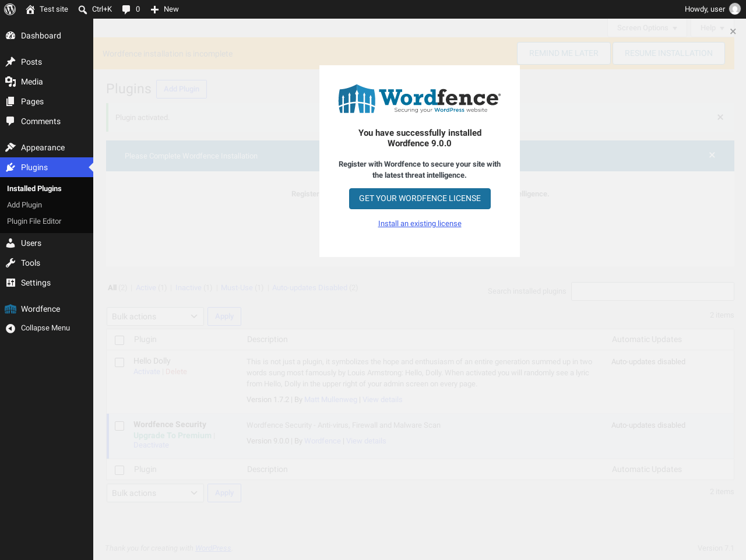746x560 pixels.
Task: Tick the select-all checkbox in table footer
Action: [119, 470]
